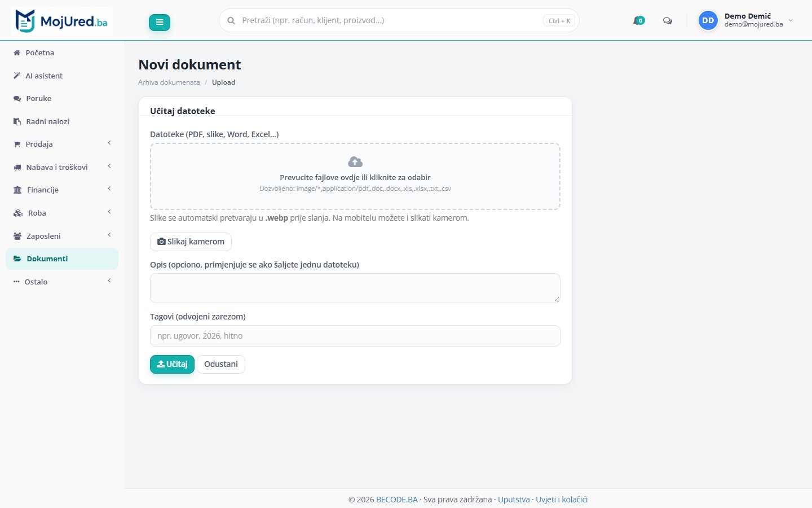
Task: Click the home icon beside Početna
Action: [17, 52]
